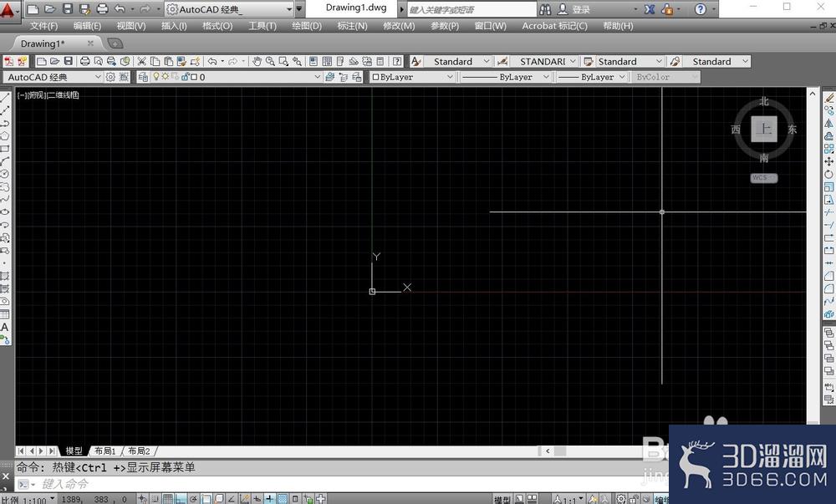Open the 绘图(D) menu

307,26
